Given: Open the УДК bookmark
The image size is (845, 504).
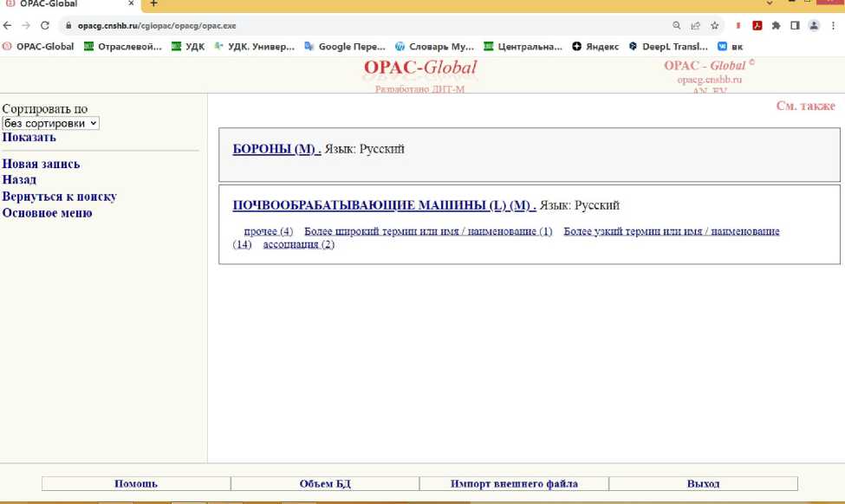Looking at the screenshot, I should click(x=188, y=46).
